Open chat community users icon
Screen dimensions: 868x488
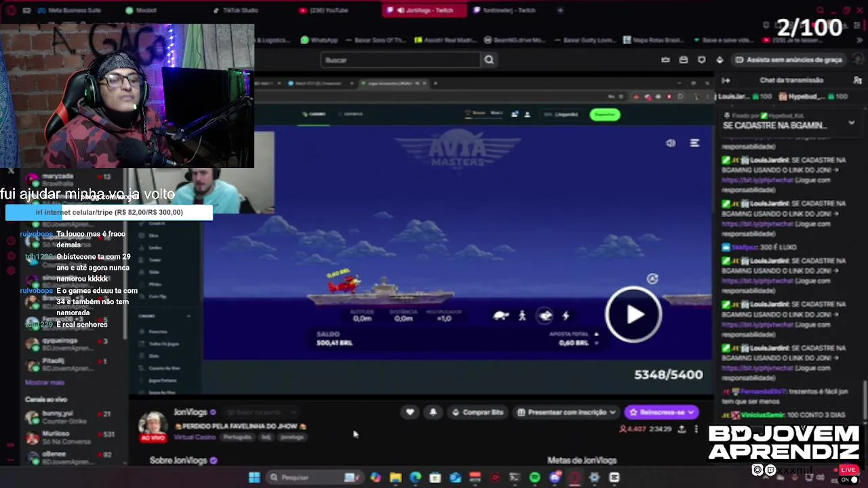pos(857,80)
